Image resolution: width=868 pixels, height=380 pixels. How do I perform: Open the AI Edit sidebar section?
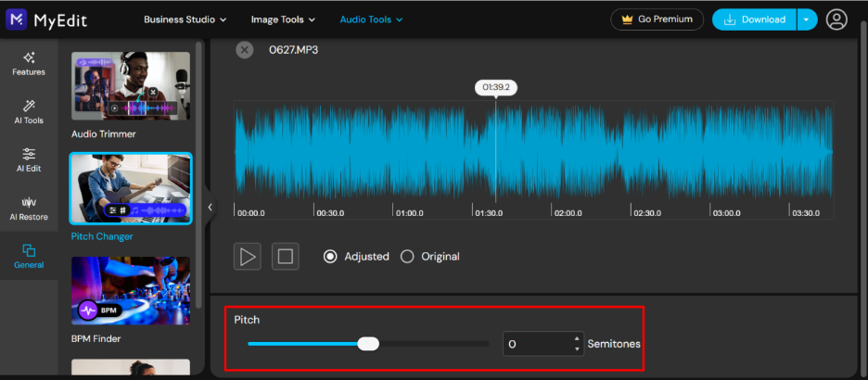pyautogui.click(x=29, y=159)
